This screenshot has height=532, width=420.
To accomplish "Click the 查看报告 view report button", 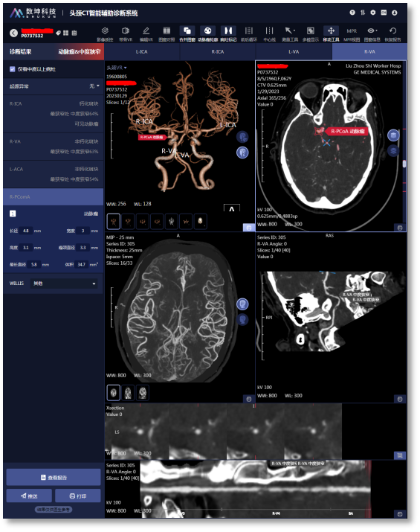I will click(54, 478).
